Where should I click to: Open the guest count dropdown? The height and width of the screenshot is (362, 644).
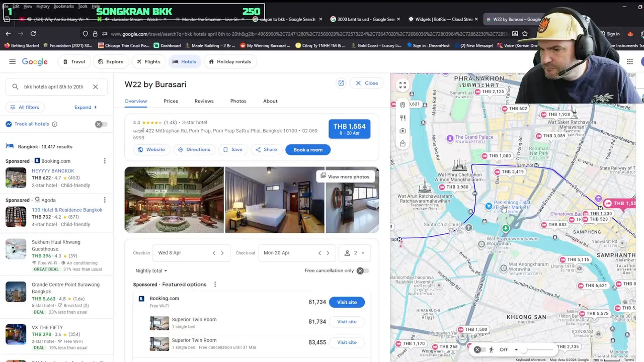click(355, 253)
